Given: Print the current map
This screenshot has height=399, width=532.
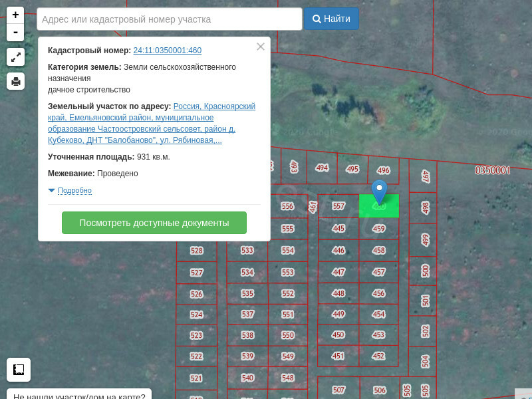Looking at the screenshot, I should pos(15,82).
